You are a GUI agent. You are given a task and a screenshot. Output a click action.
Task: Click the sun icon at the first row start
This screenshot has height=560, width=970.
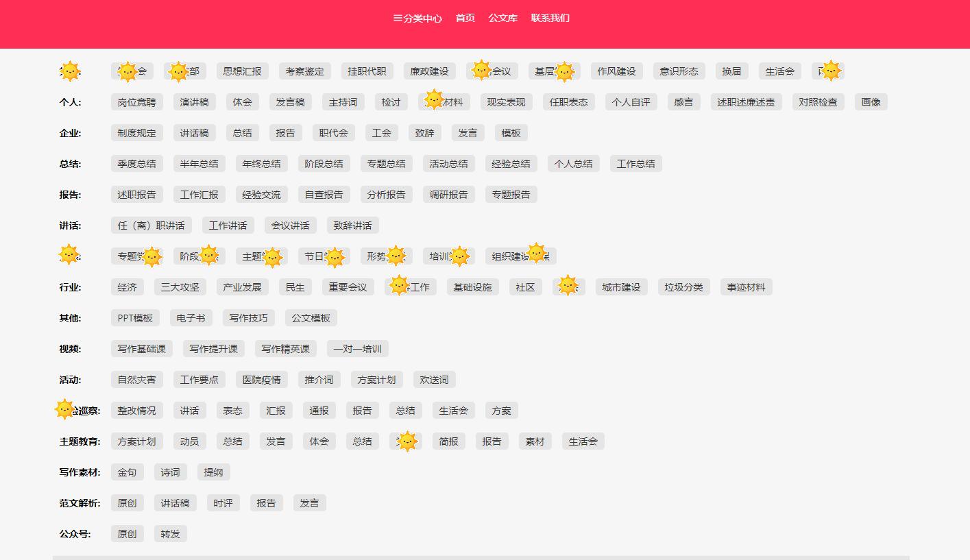[71, 70]
